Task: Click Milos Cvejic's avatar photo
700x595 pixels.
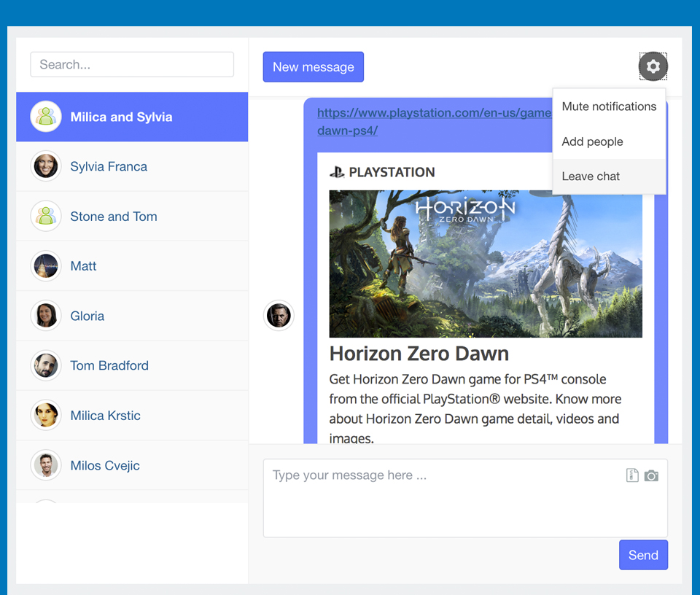Action: (45, 465)
